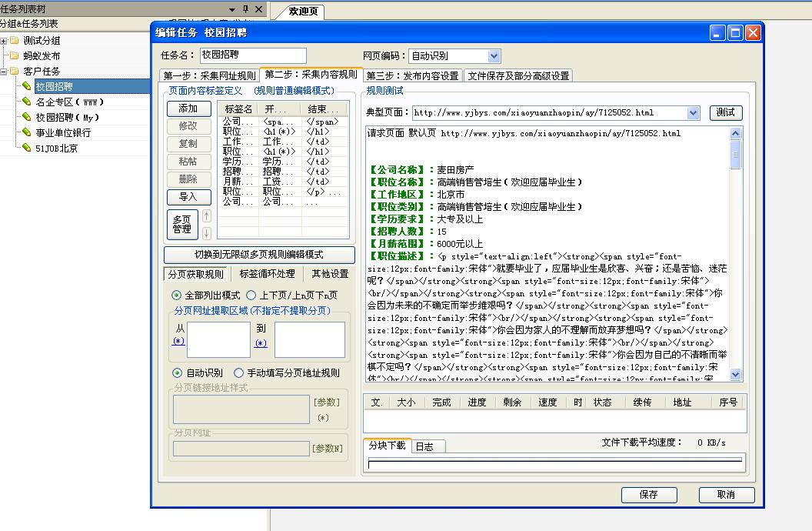Click the 大小 column header in download list

(406, 402)
